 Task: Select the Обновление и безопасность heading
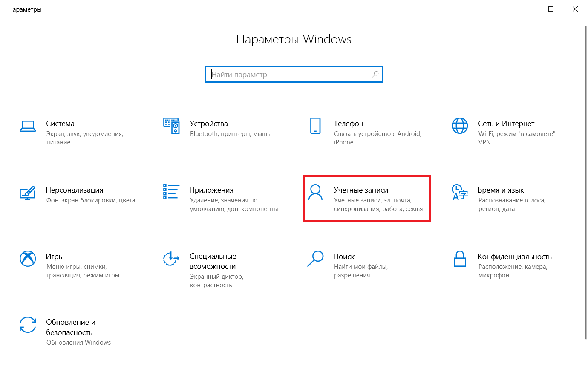[70, 327]
